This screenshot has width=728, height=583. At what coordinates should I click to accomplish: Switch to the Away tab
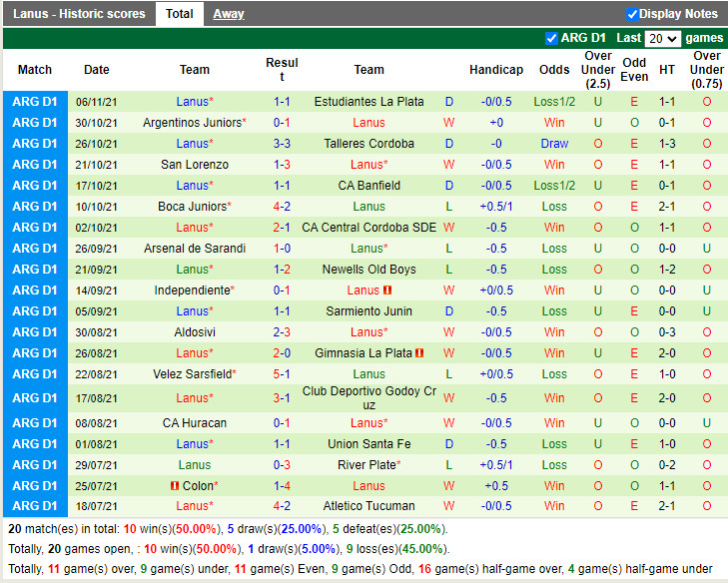click(228, 14)
